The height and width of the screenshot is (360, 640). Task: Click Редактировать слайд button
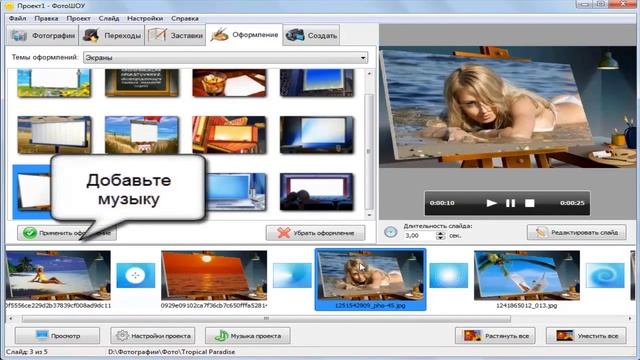[x=576, y=232]
